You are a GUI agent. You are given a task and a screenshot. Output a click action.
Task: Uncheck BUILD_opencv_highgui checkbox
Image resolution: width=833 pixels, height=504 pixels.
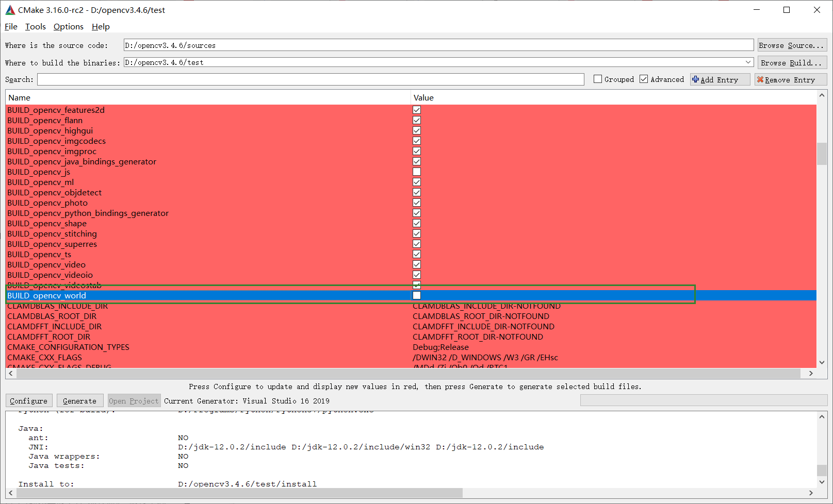tap(417, 130)
